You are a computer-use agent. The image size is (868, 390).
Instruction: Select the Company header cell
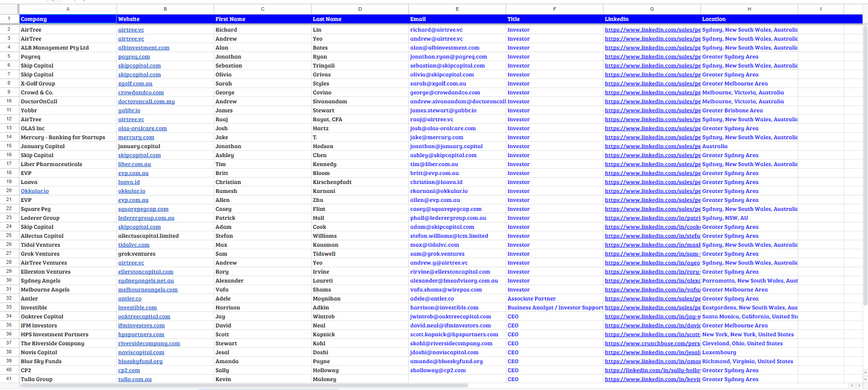(x=68, y=19)
